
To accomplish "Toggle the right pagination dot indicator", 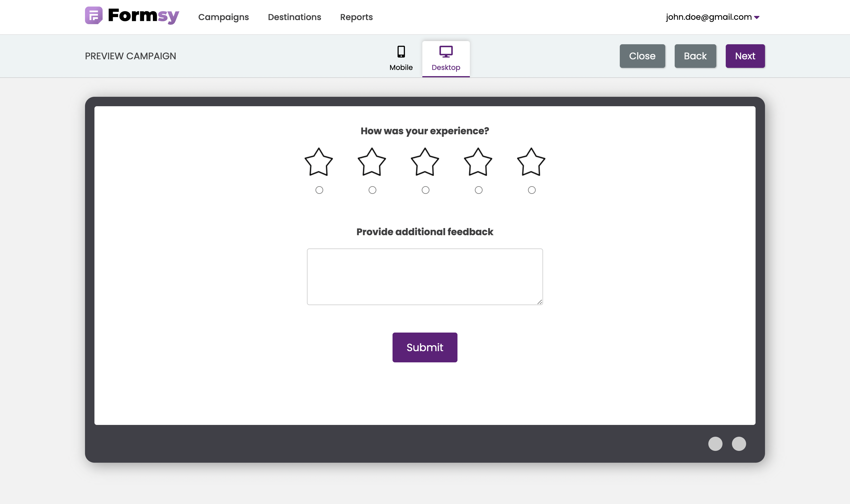I will click(x=739, y=444).
